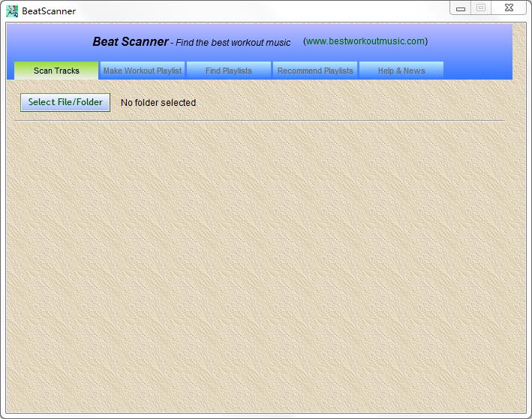Click the Select File/Folder button
532x419 pixels.
[x=65, y=102]
